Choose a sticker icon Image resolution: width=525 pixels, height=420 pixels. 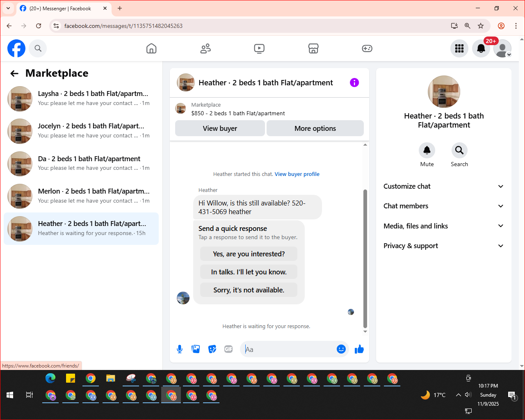[x=212, y=349]
